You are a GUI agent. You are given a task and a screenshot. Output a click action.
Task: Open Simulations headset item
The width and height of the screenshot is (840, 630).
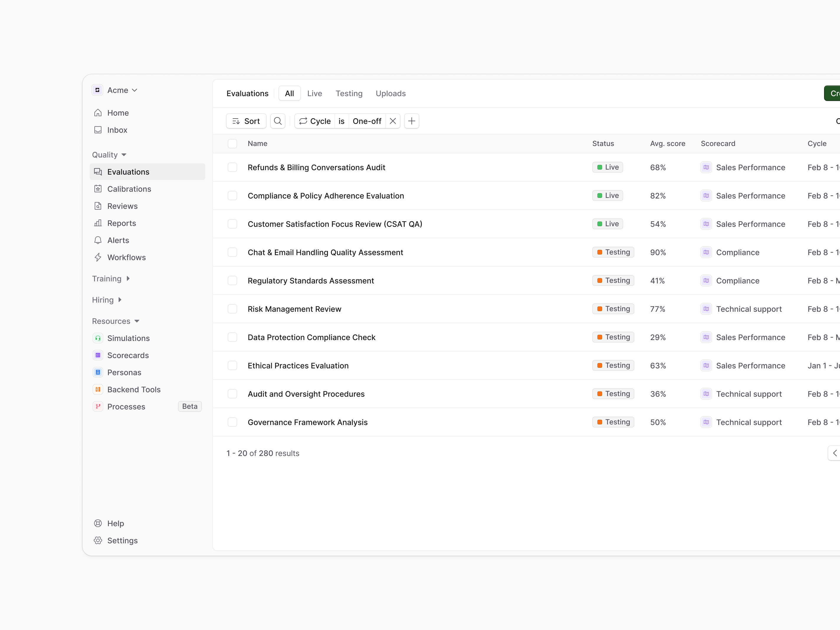point(128,338)
